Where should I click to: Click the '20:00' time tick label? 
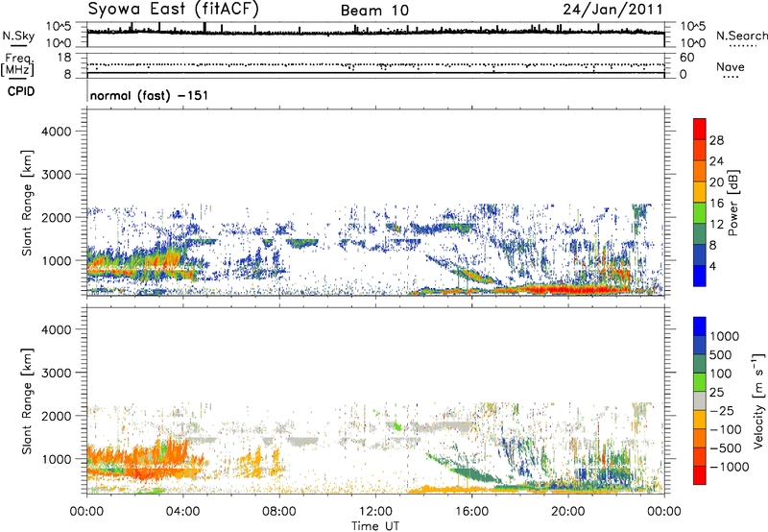(567, 512)
